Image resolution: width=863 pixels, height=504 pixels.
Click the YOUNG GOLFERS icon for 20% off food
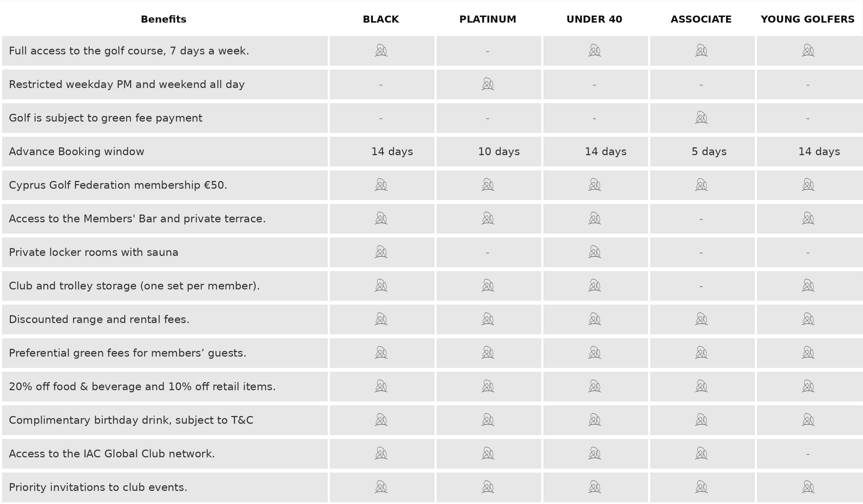click(808, 386)
